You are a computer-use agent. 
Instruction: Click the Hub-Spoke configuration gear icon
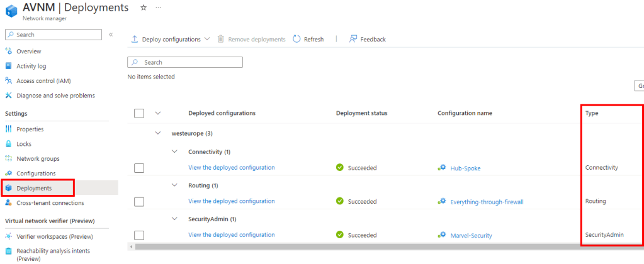pos(442,168)
